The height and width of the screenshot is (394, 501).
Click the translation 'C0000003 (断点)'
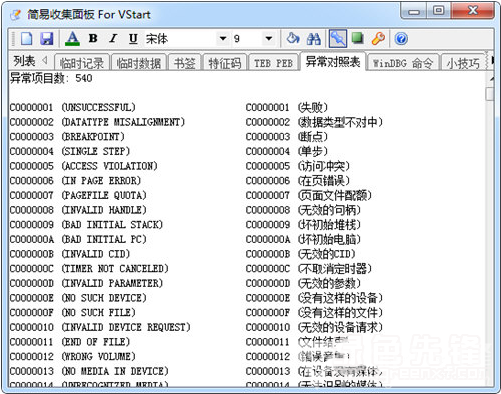pos(287,137)
